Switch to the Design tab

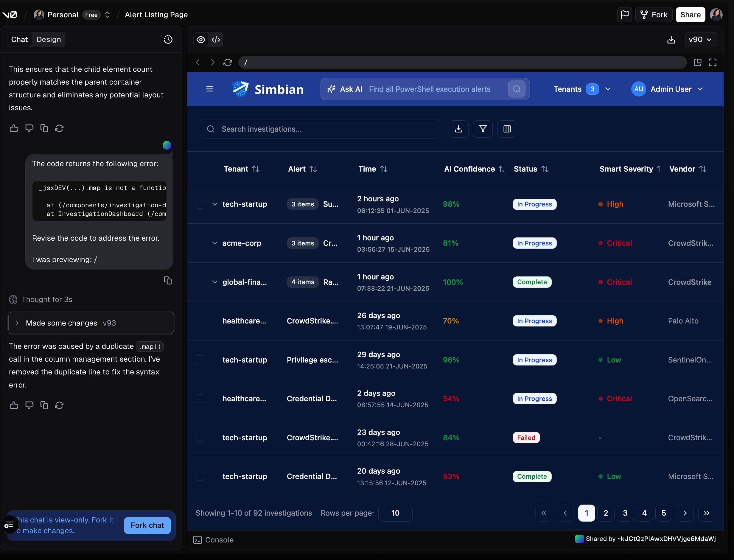point(49,39)
